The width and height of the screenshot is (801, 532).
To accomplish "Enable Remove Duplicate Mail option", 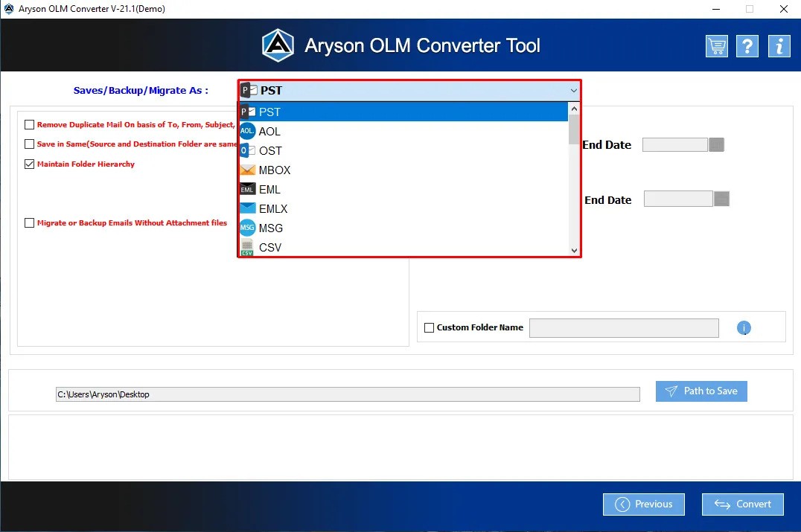I will pos(30,124).
